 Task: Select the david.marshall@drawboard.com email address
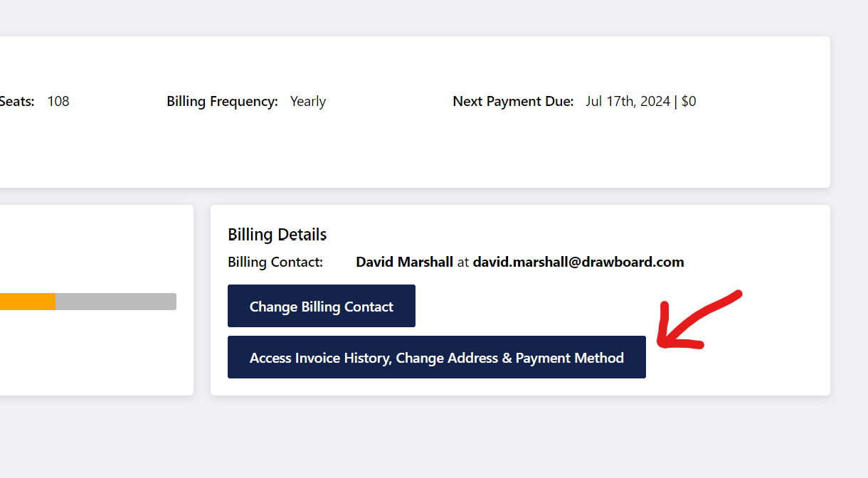click(x=578, y=262)
